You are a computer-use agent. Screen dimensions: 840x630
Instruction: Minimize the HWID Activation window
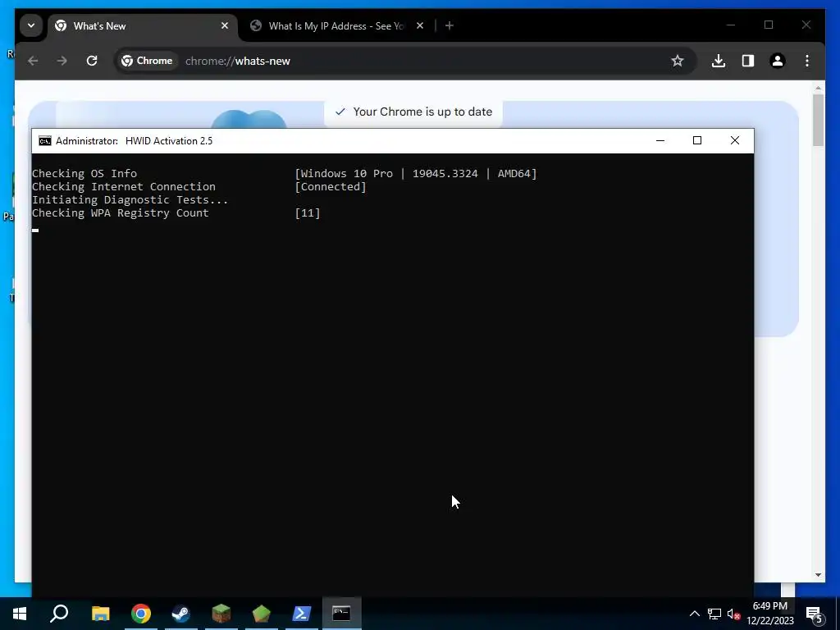coord(660,140)
